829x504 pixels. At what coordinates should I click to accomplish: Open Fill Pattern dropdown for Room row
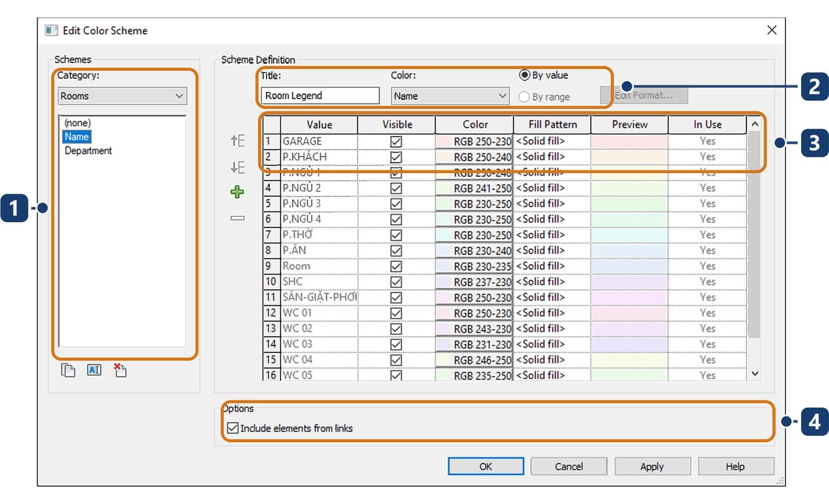552,266
